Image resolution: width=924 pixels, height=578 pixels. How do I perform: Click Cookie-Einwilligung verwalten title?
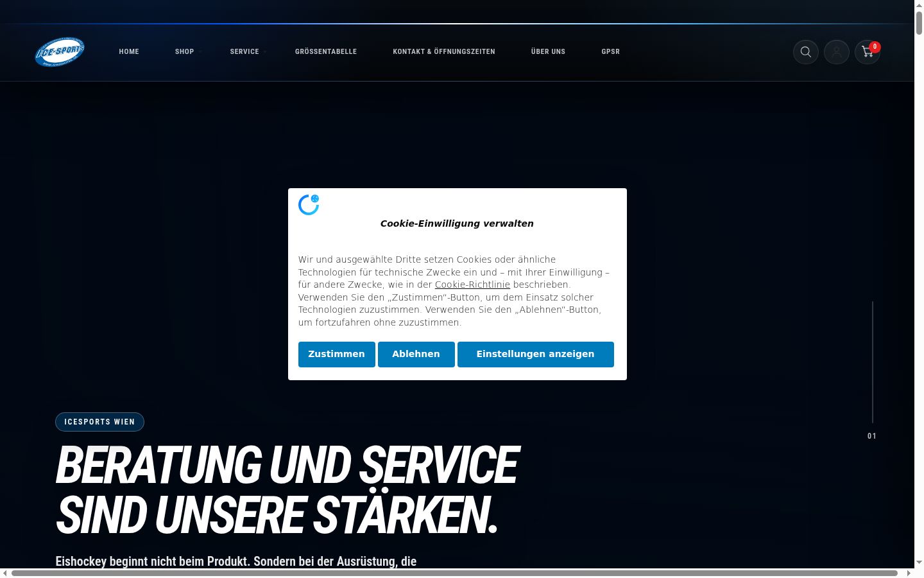(457, 223)
